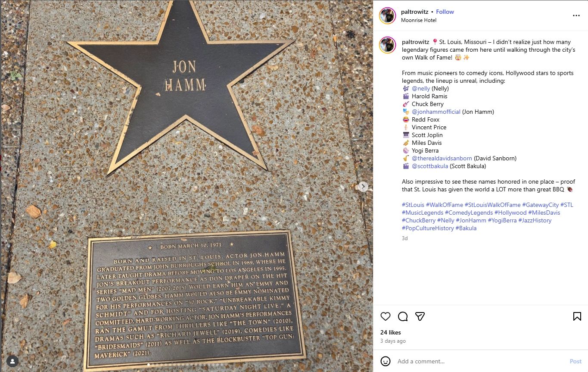Screen dimensions: 588x372
Task: Share the post with the paper plane icon
Action: coord(420,316)
